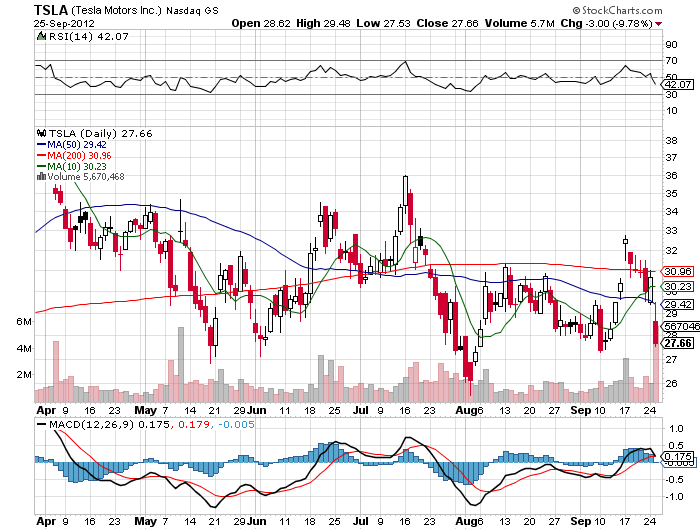Screen dimensions: 700x530
Task: Click the 'Close 27.66' value
Action: [x=447, y=23]
